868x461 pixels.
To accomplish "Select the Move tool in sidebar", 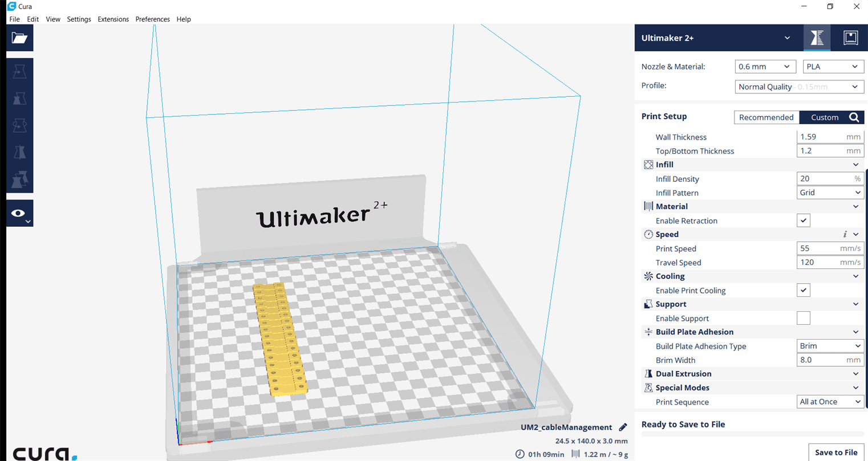I will pyautogui.click(x=19, y=71).
